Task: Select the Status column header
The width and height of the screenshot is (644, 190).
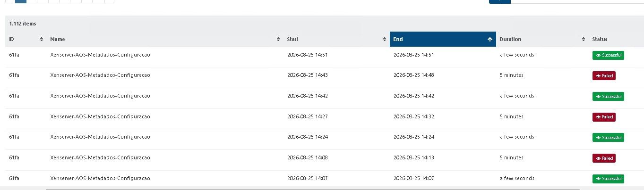Action: click(x=600, y=39)
